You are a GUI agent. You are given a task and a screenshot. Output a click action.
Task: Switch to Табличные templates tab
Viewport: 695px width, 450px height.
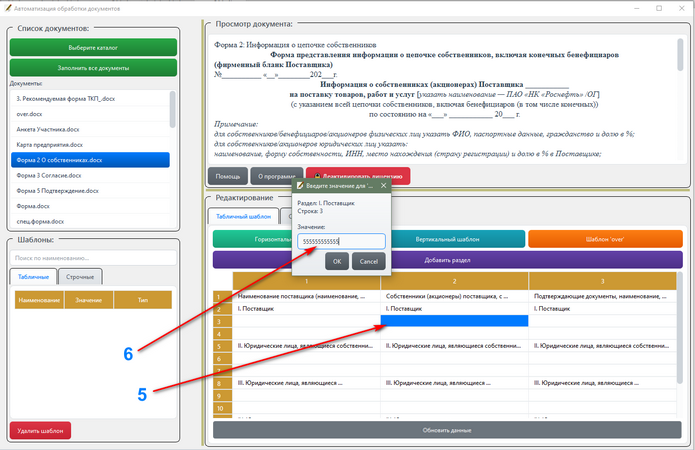[x=33, y=277]
